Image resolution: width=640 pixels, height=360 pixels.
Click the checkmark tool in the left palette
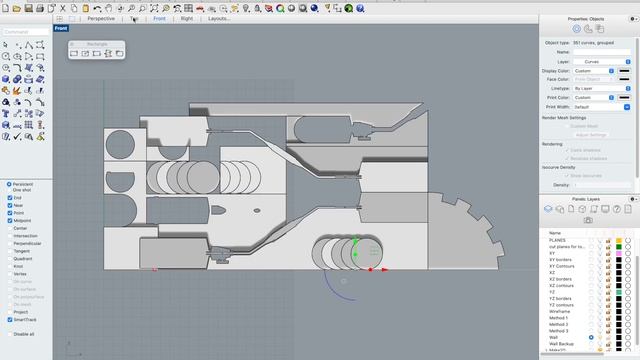(x=17, y=137)
